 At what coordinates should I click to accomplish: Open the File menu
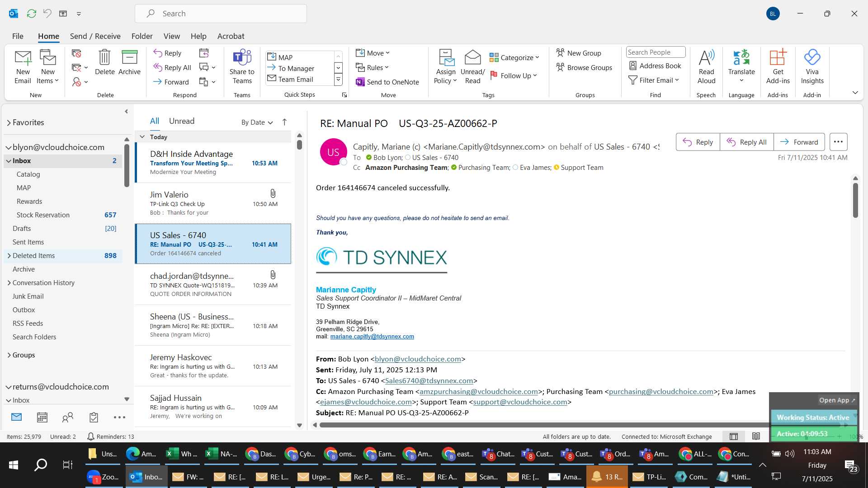(18, 36)
